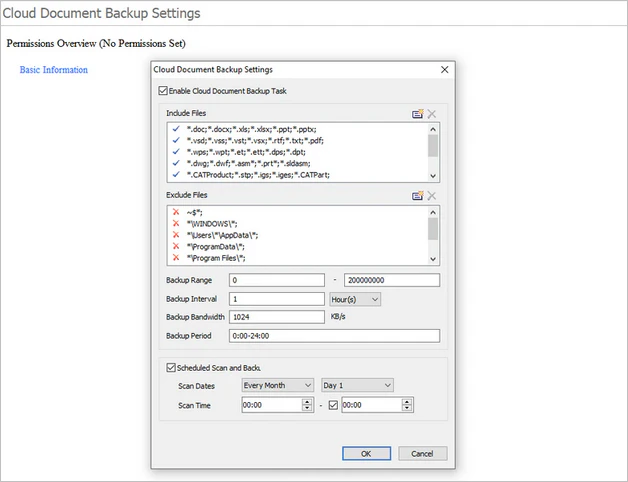Select the *.CATProduct;*.stp include row
Image resolution: width=628 pixels, height=482 pixels.
pos(258,174)
